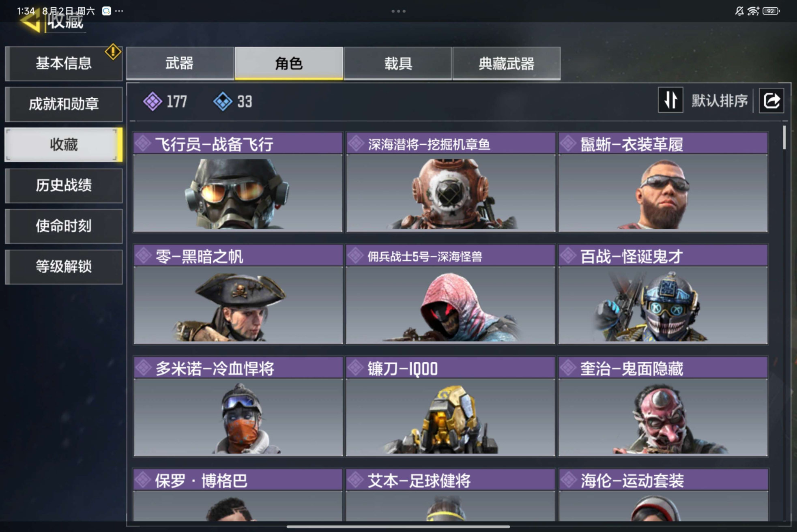Open the 成就和勋章 section

click(64, 104)
